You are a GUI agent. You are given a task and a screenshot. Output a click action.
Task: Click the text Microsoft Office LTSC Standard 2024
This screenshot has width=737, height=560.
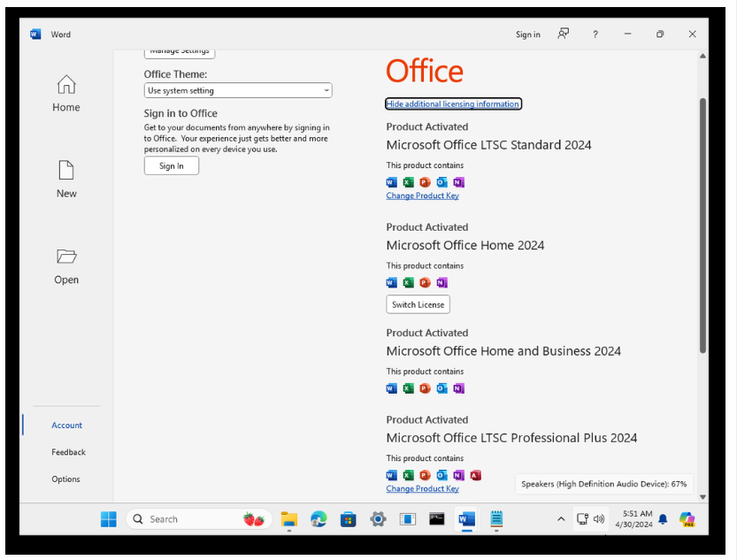[488, 145]
